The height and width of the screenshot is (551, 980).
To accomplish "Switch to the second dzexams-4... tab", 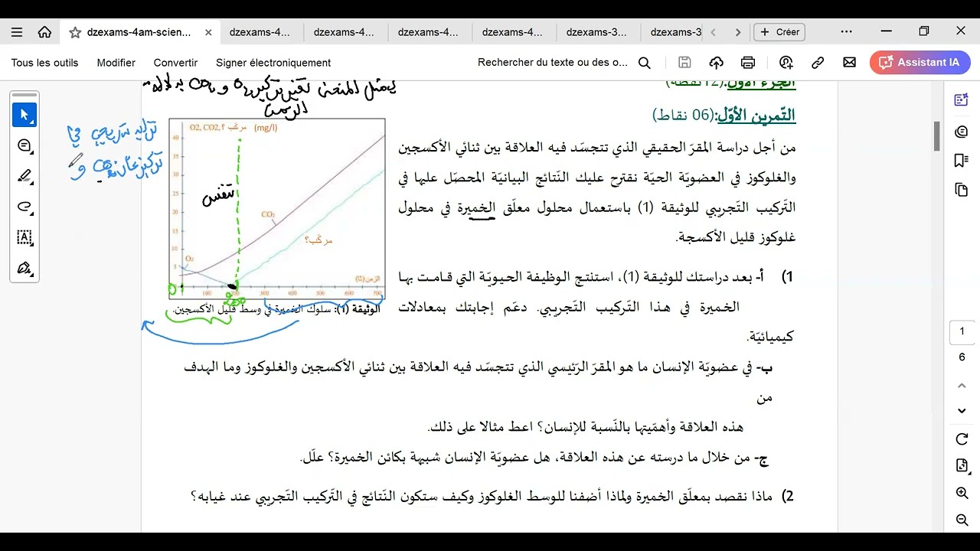I will tap(344, 32).
